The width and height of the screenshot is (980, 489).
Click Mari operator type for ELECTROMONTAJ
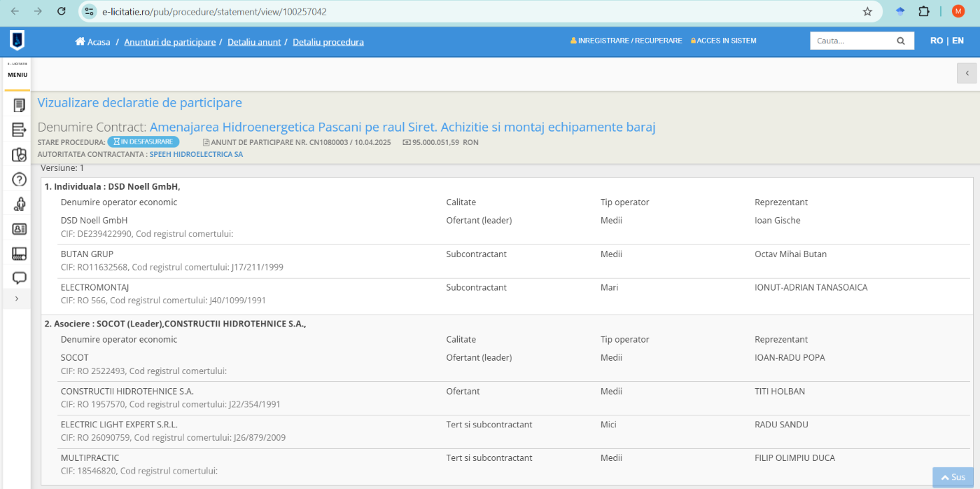coord(609,287)
